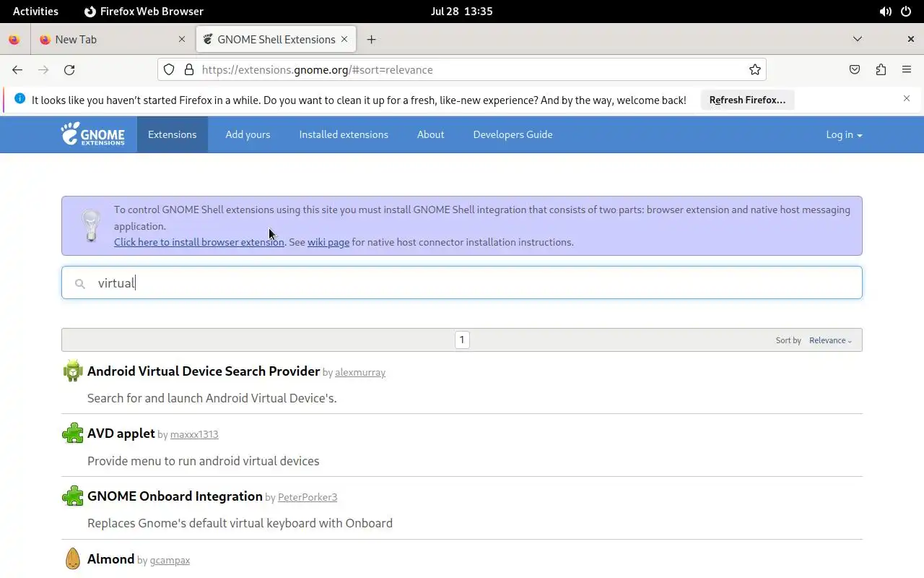This screenshot has width=924, height=578.
Task: Go back with the browser back arrow
Action: point(17,70)
